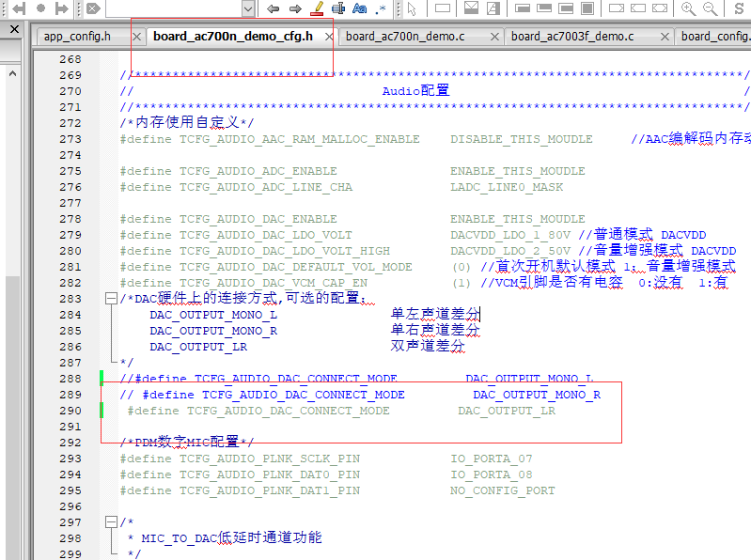Collapse the DAC comment block at line 283
751x560 pixels.
111,299
